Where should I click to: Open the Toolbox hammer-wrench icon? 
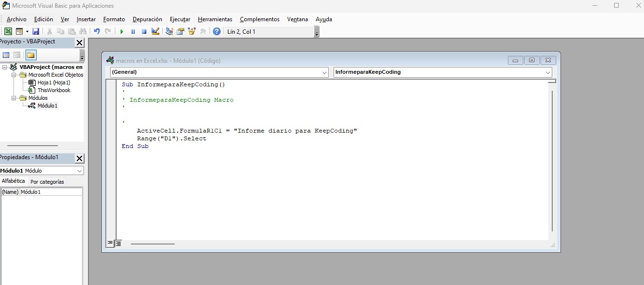coord(203,31)
